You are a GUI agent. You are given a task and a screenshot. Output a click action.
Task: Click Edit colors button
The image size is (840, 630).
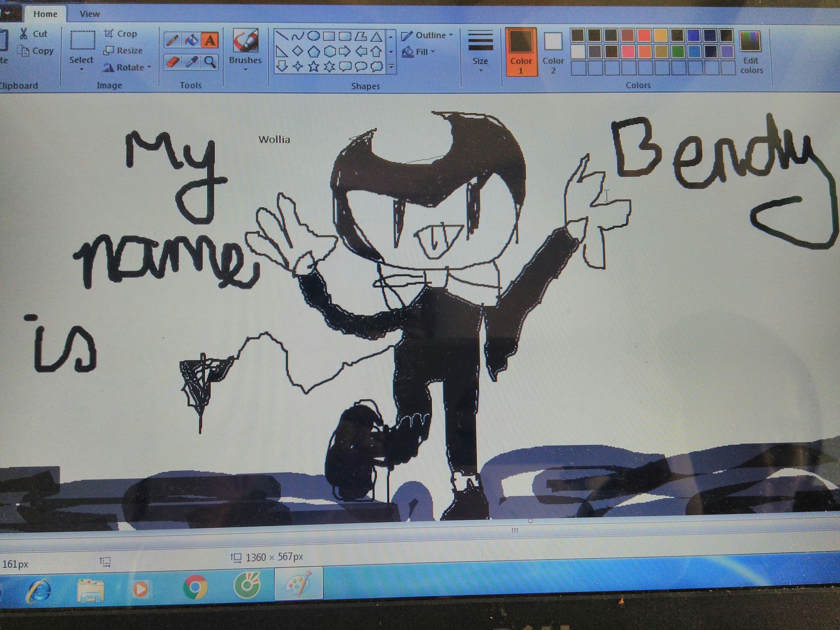pyautogui.click(x=751, y=52)
